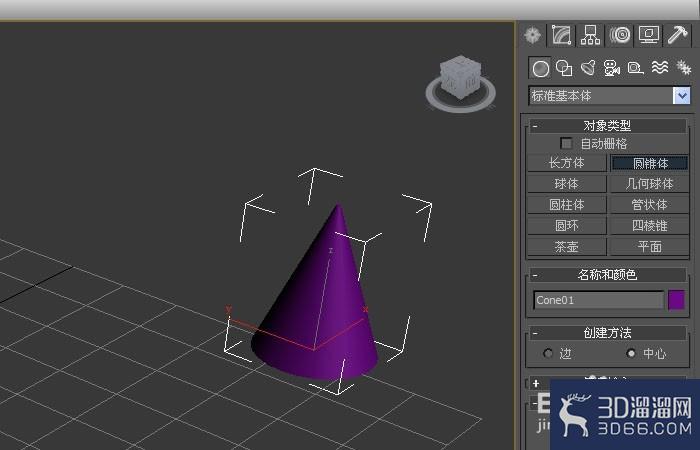Viewport: 700px width, 450px height.
Task: Collapse the 创建方法 rollout
Action: click(607, 333)
